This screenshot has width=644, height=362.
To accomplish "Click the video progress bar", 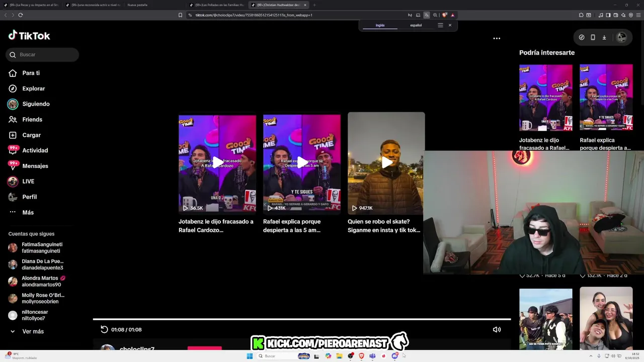I will (302, 319).
